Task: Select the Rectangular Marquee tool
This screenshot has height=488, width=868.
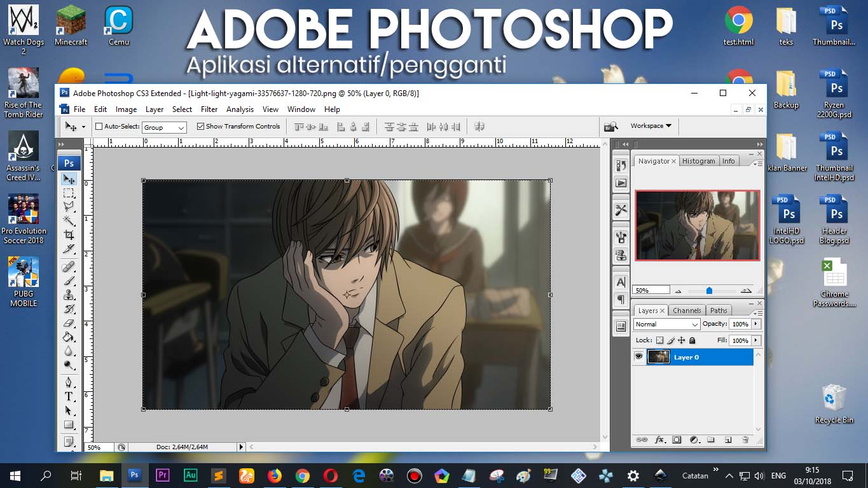Action: pos(69,193)
